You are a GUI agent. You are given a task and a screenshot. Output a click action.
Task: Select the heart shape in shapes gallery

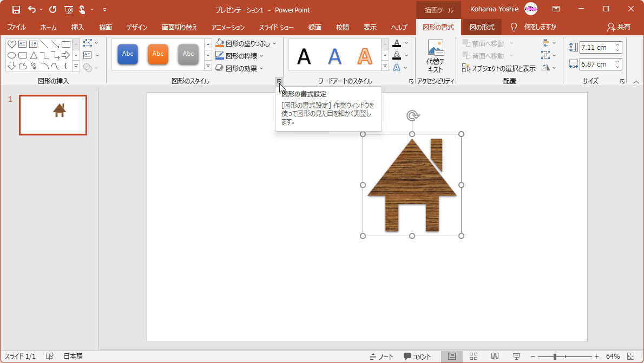coord(11,44)
